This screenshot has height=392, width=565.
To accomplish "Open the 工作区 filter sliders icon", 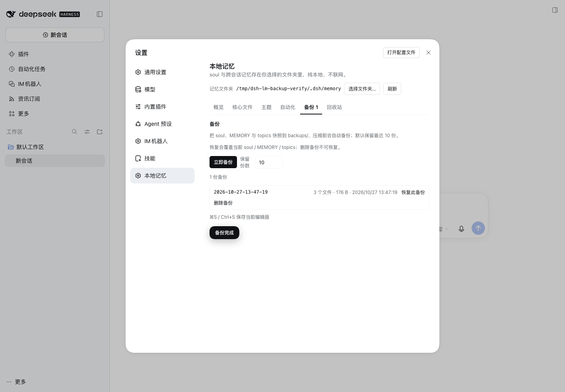I will pos(87,132).
